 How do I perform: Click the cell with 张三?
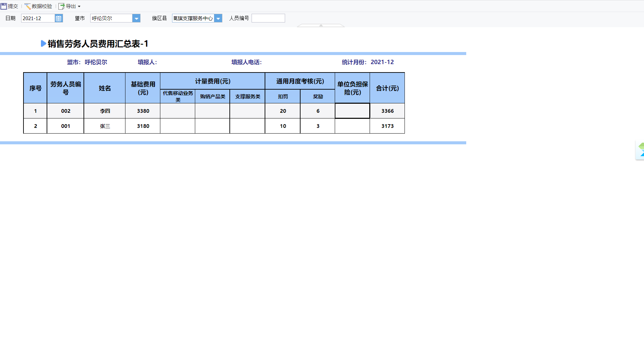click(x=105, y=126)
